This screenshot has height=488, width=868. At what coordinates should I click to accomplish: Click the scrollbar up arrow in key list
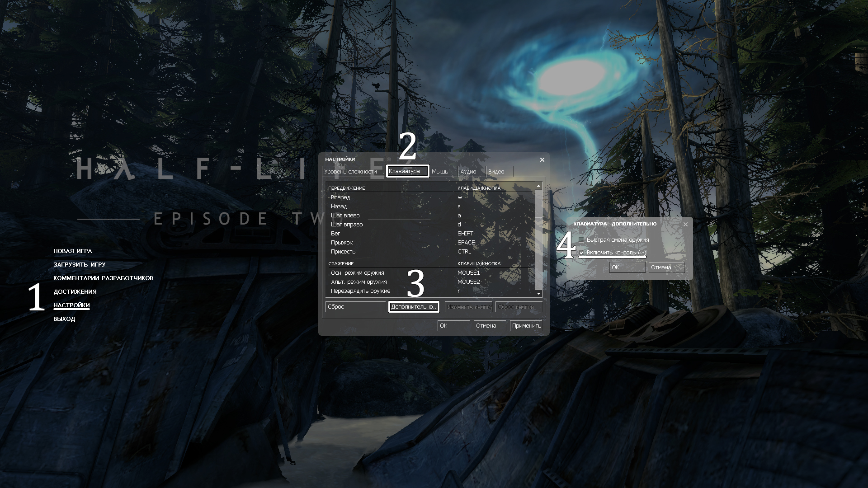pos(538,186)
